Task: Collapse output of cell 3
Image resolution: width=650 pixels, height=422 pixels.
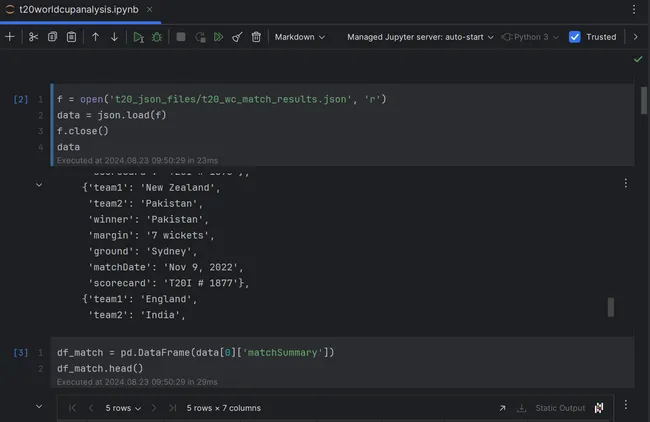Action: 39,406
